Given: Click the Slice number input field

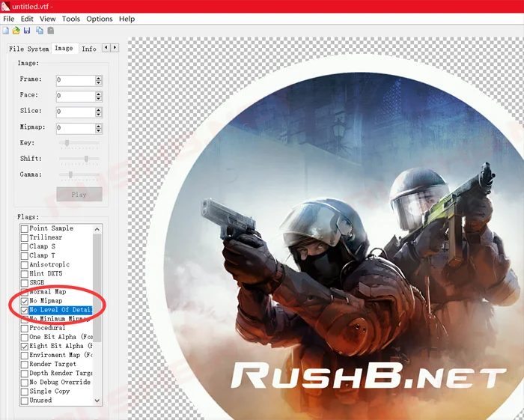Looking at the screenshot, I should (x=76, y=112).
